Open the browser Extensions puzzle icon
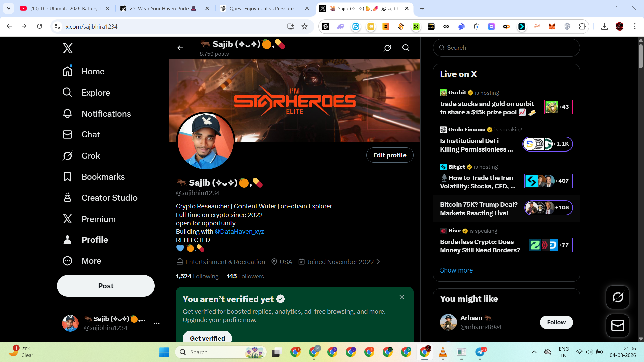 pos(582,26)
